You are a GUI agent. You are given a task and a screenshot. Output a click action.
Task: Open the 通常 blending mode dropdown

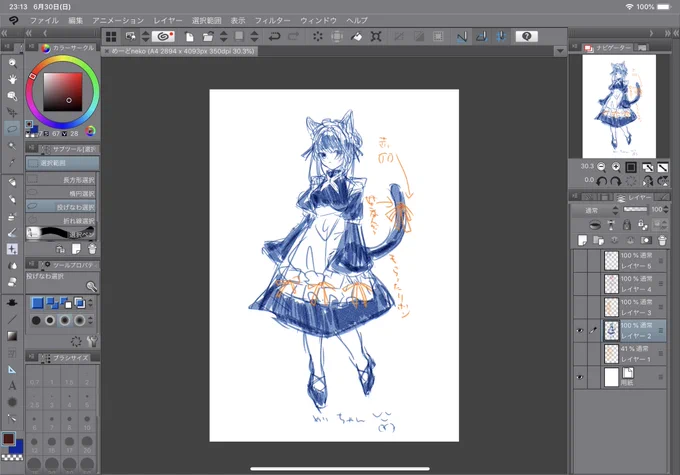click(x=596, y=210)
